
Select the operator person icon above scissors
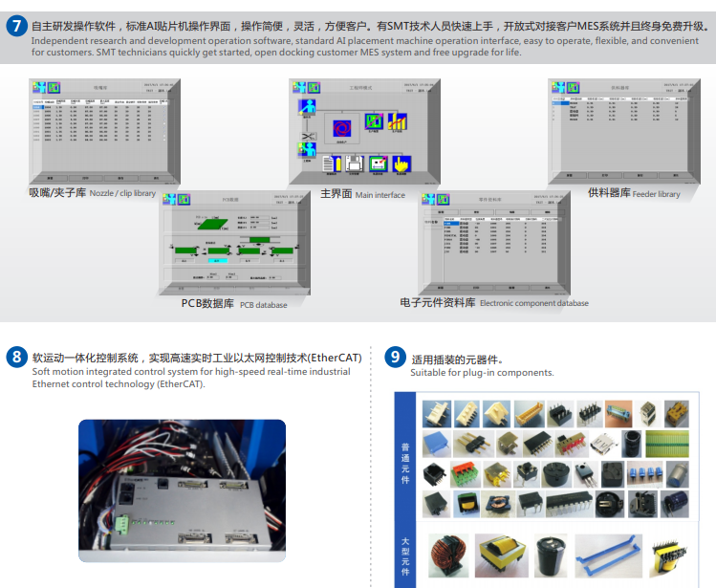tap(308, 107)
